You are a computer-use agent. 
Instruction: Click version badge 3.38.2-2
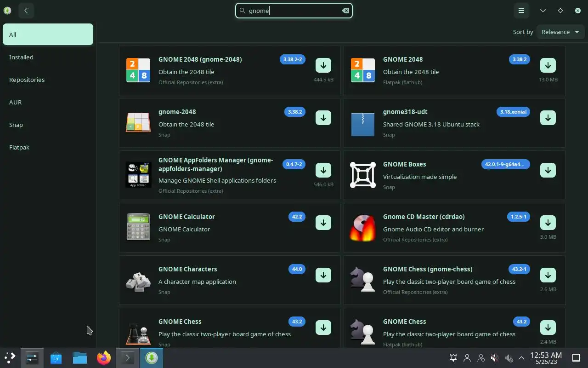pyautogui.click(x=293, y=59)
